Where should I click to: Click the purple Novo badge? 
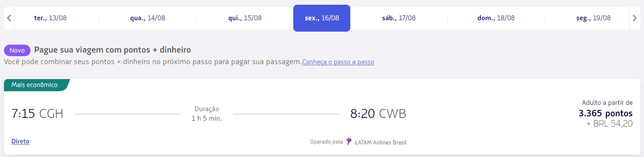click(x=17, y=50)
